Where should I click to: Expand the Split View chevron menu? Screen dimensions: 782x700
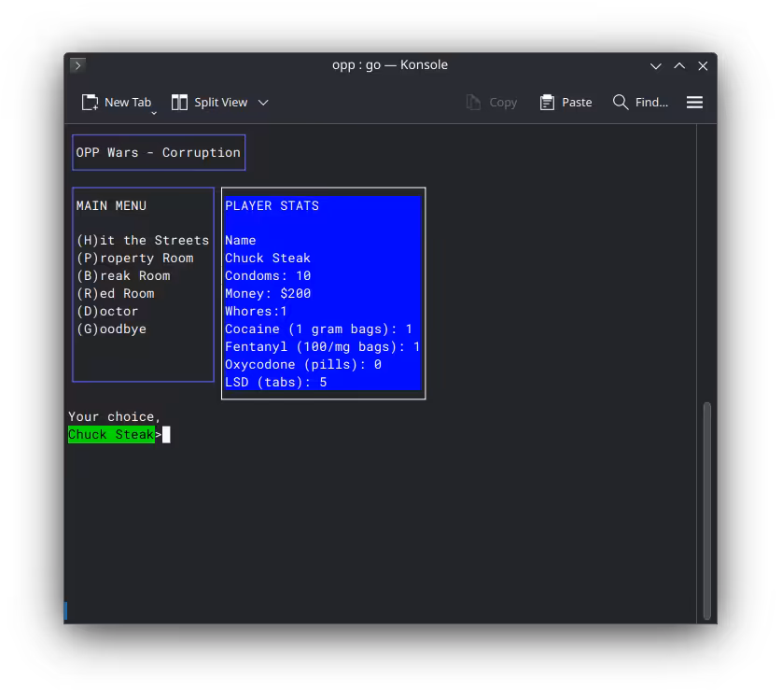pos(263,103)
